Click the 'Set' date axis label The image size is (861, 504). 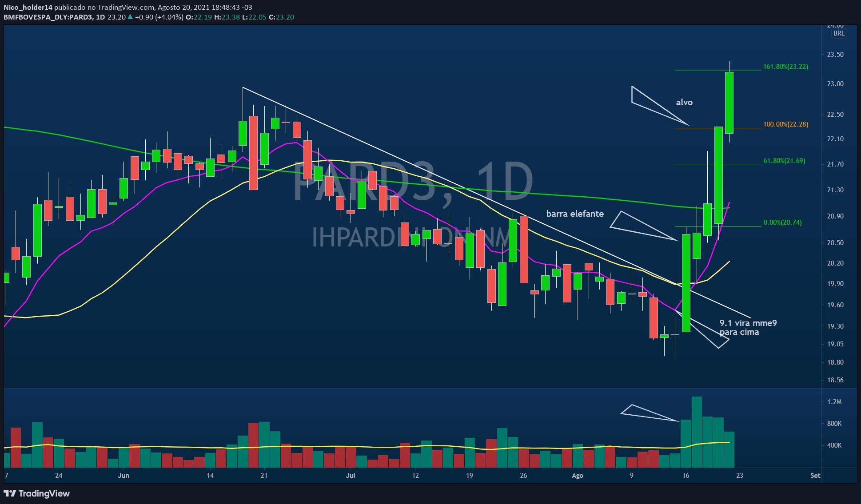click(x=815, y=476)
